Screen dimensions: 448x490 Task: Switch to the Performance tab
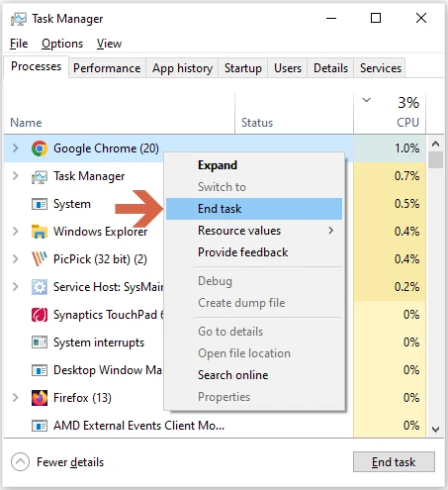pos(107,68)
